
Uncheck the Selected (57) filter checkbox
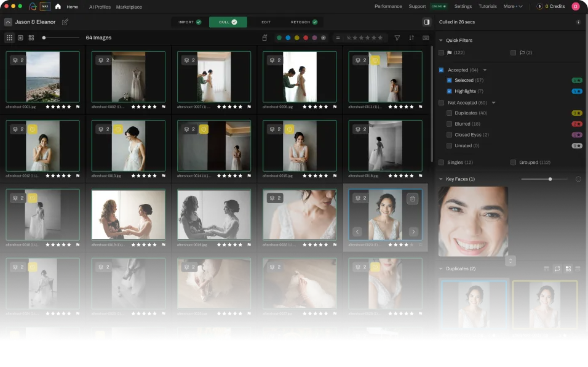click(x=450, y=81)
